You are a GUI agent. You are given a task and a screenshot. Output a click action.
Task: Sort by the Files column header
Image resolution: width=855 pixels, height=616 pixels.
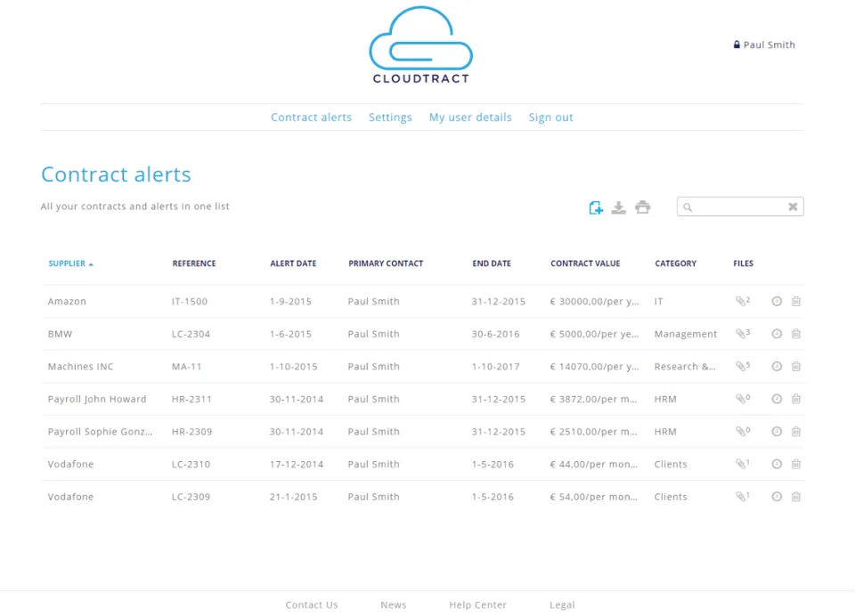tap(743, 263)
